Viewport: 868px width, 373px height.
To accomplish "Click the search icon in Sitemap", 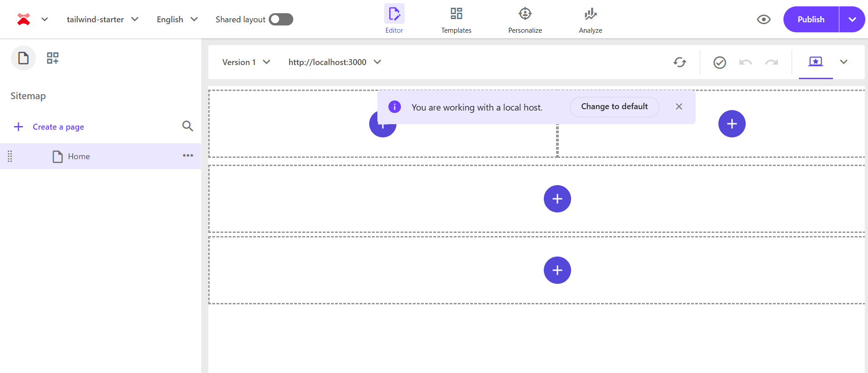I will (x=187, y=126).
